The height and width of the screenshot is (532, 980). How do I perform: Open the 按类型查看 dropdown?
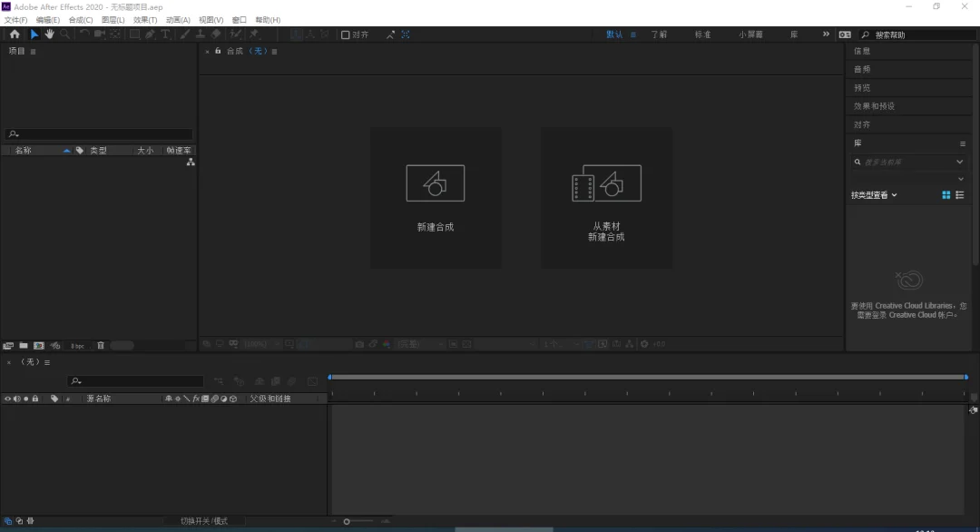[x=874, y=195]
